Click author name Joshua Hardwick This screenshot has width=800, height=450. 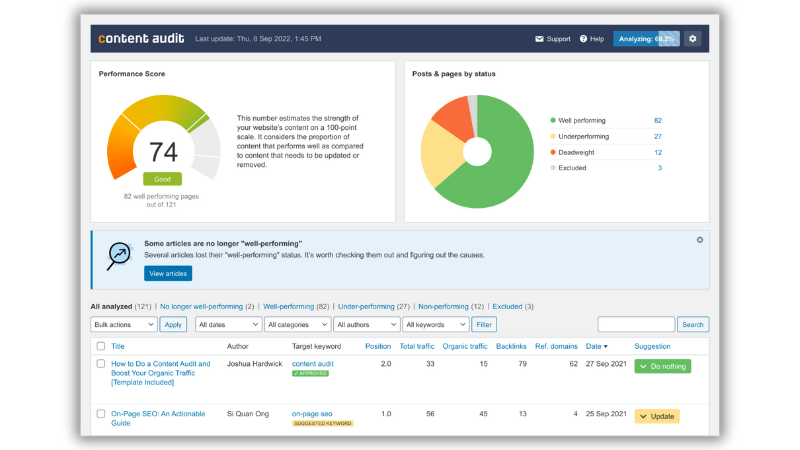click(x=255, y=364)
